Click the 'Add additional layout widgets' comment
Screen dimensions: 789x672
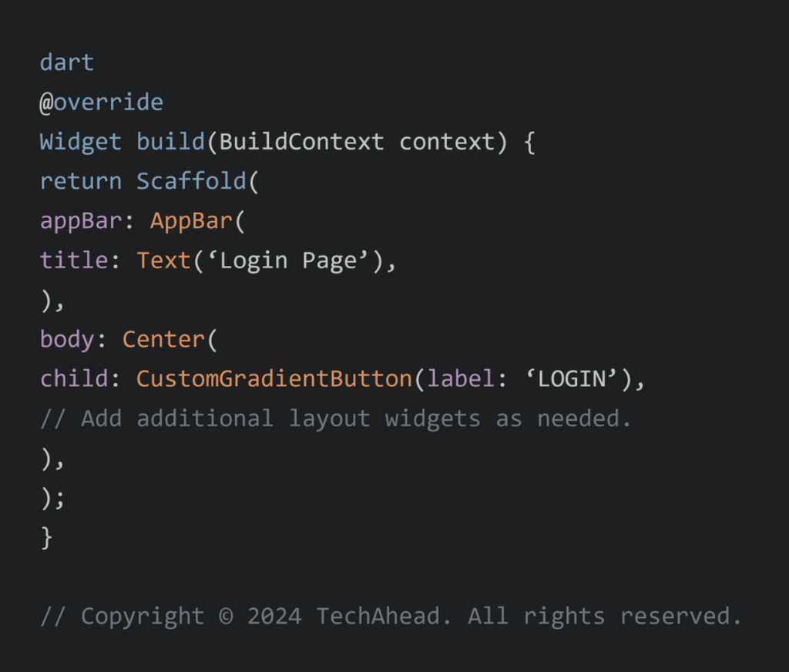tap(335, 418)
